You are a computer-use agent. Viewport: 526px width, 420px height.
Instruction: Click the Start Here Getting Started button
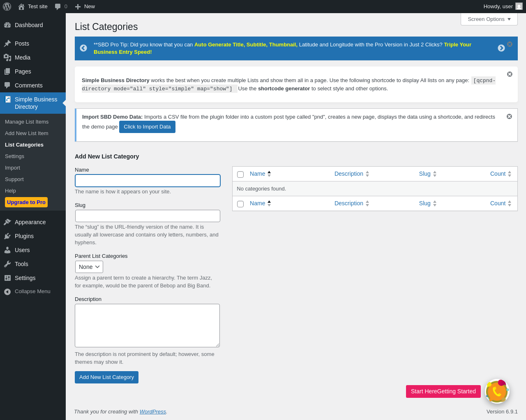(x=443, y=391)
